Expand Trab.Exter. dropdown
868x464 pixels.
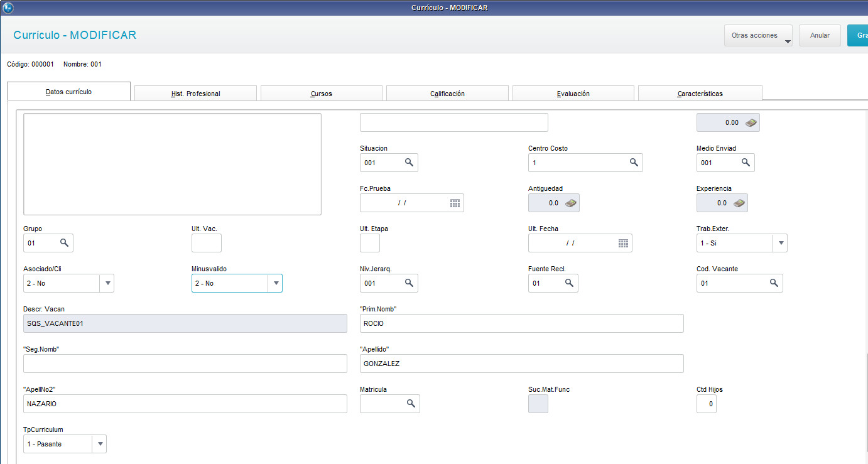tap(780, 243)
